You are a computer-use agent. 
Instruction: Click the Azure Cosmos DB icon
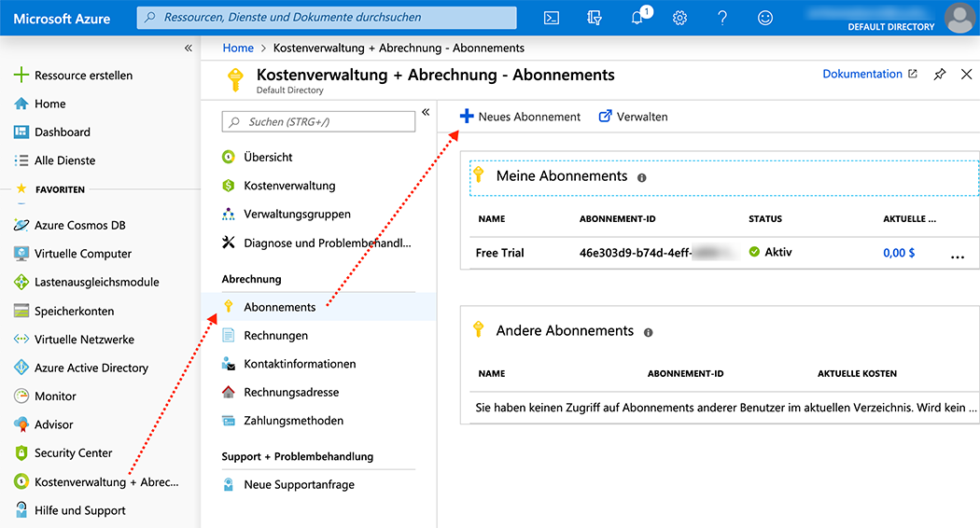tap(21, 225)
